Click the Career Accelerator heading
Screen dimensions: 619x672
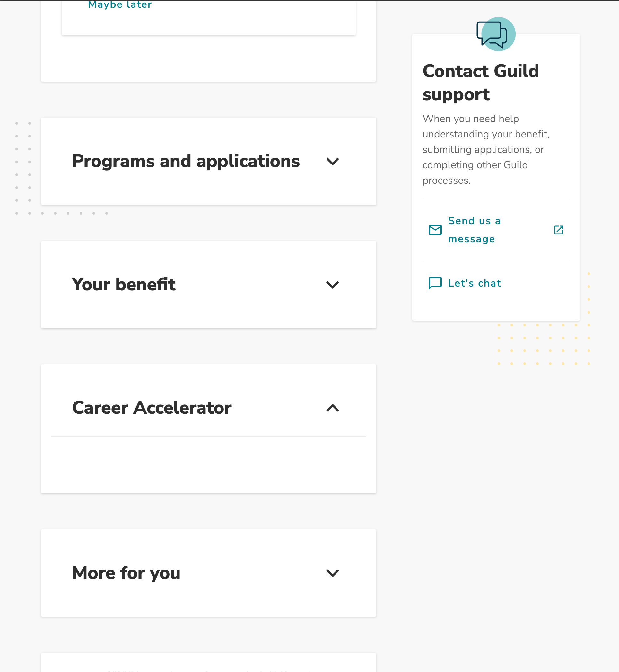[152, 409]
